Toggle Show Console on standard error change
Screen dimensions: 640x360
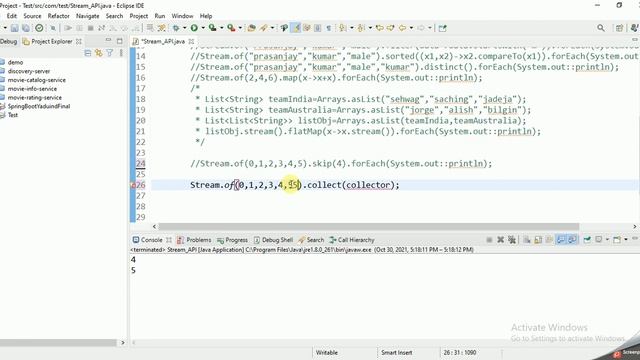click(x=572, y=240)
